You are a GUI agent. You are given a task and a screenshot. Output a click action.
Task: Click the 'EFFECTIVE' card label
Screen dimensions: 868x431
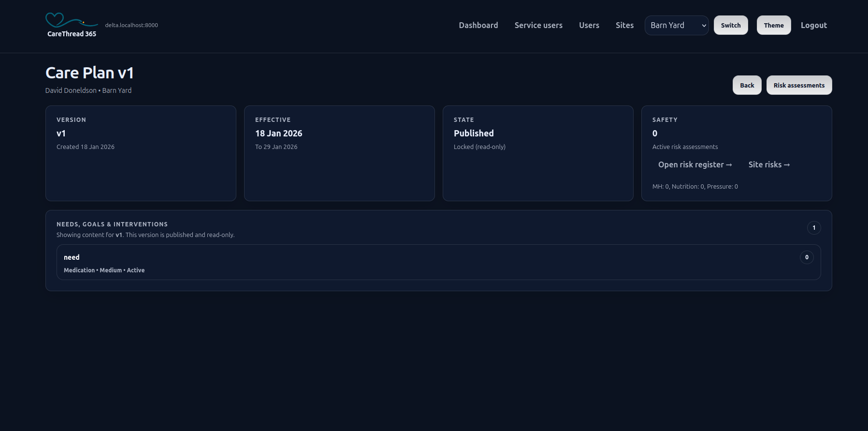pos(273,120)
